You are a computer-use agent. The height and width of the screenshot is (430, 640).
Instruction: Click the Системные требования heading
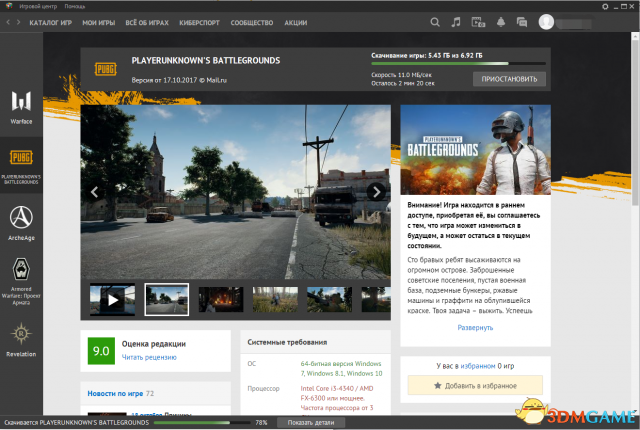click(287, 342)
